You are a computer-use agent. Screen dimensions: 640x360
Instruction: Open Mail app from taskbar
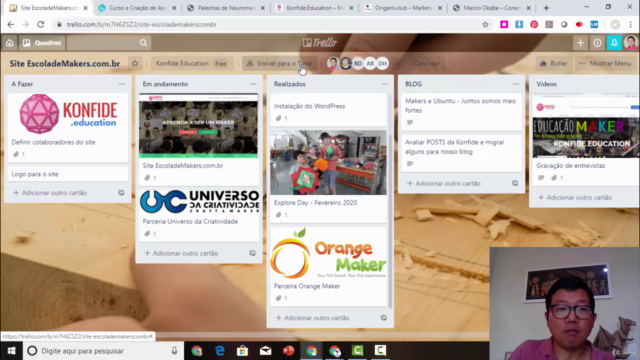(x=265, y=351)
